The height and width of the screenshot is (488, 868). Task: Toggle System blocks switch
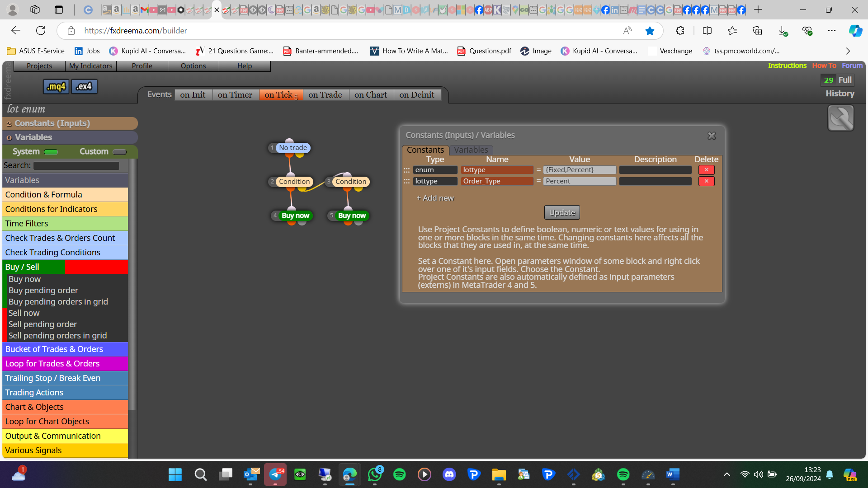click(x=51, y=152)
